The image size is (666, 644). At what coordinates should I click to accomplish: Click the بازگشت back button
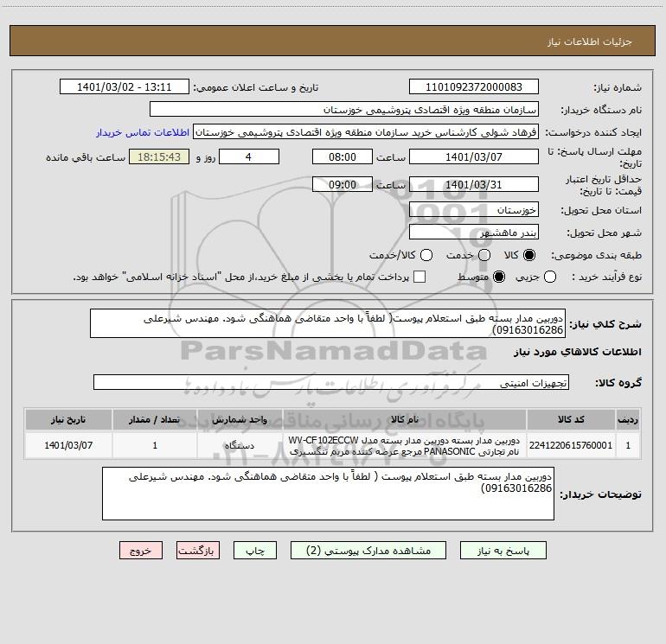198,551
